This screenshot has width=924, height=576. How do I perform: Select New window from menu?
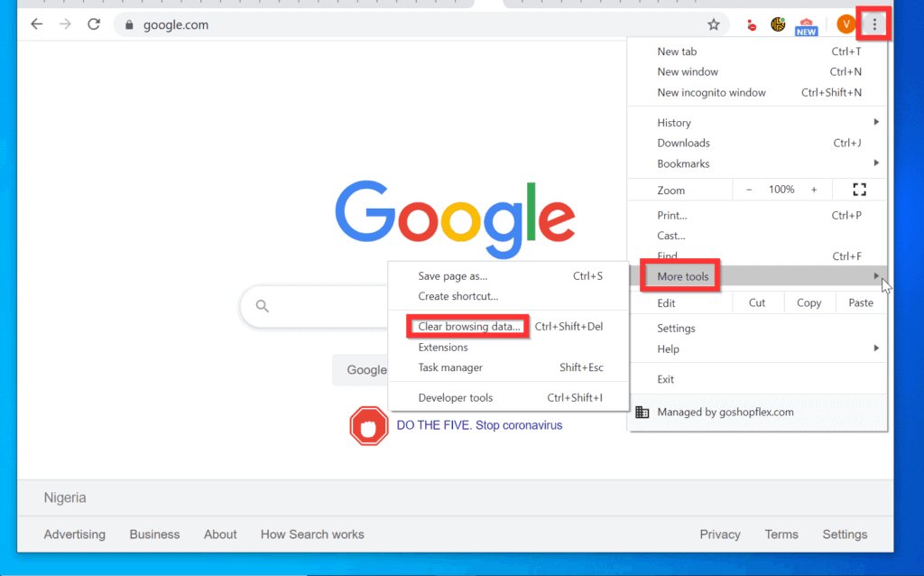[x=757, y=71]
